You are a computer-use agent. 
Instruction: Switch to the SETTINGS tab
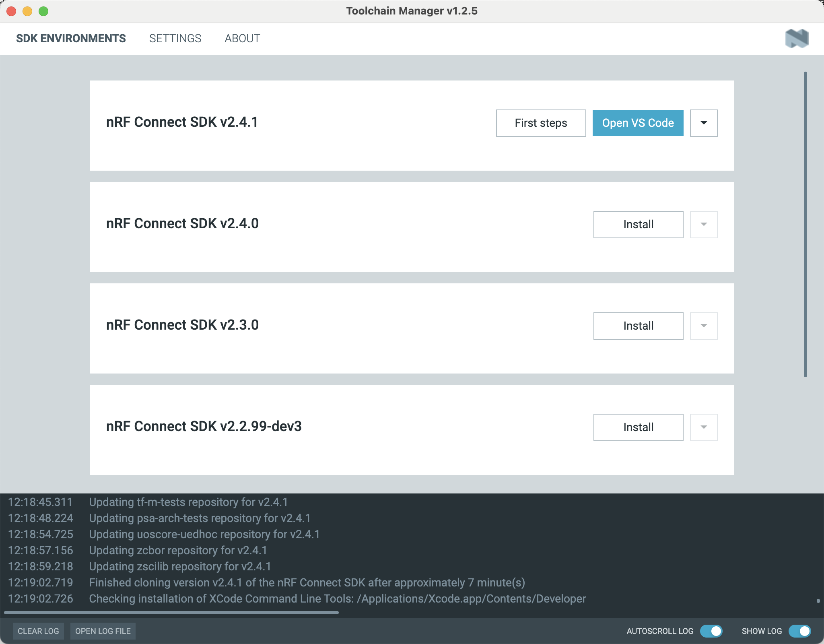click(175, 39)
